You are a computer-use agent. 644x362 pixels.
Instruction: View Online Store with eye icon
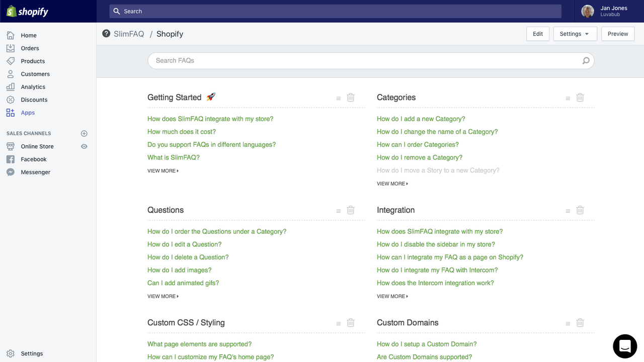(x=84, y=146)
